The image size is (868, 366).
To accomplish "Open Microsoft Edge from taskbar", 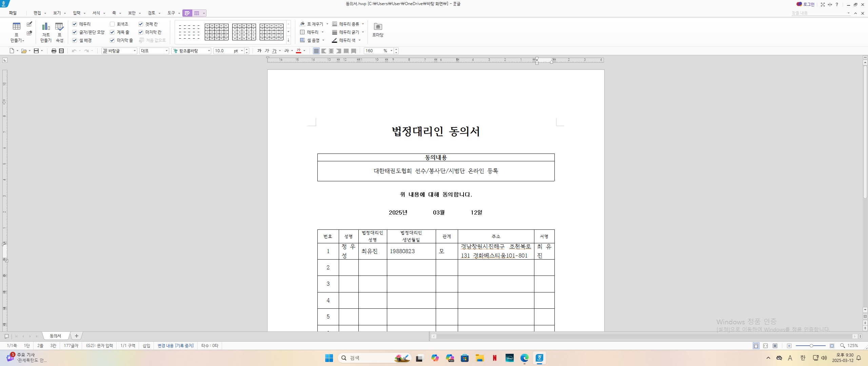I will pos(525,358).
